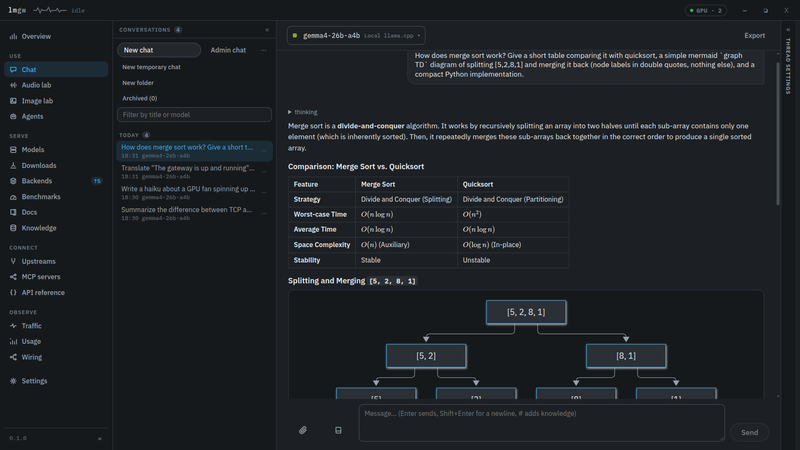Open options menu for merge sort conversation
The width and height of the screenshot is (800, 450).
coord(264,151)
